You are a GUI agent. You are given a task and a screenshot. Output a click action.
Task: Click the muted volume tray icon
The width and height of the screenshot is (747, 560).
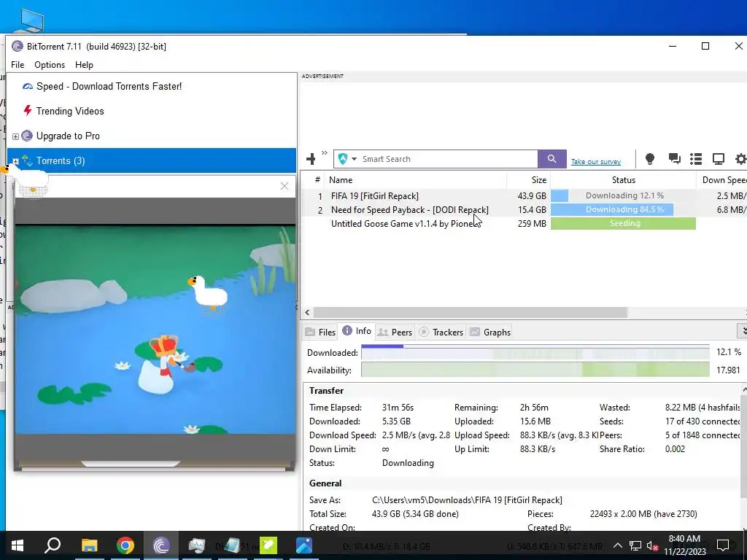653,545
